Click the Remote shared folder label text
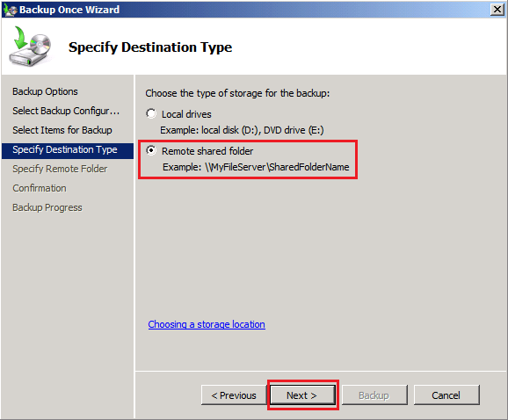The height and width of the screenshot is (420, 508). (x=207, y=151)
